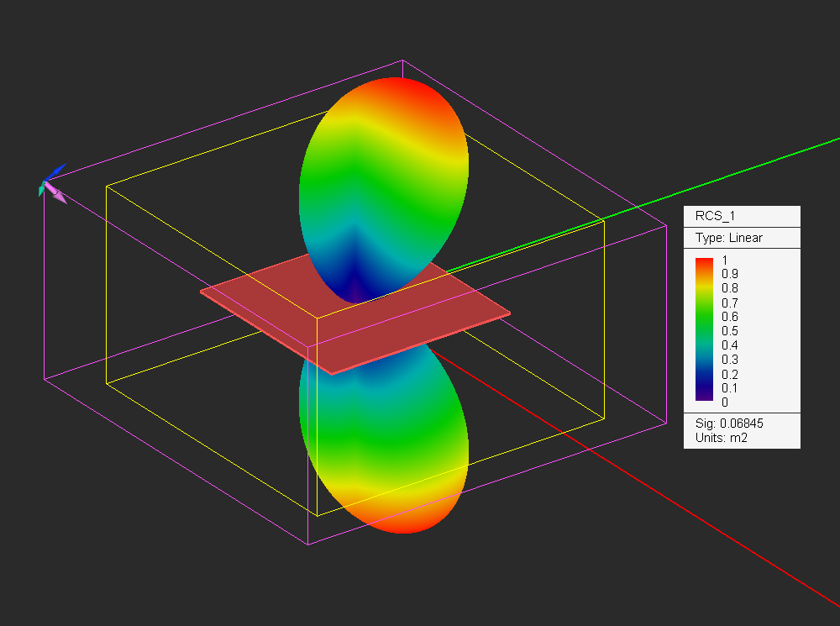The image size is (840, 626).
Task: Click the Type: Linear label
Action: [x=728, y=238]
